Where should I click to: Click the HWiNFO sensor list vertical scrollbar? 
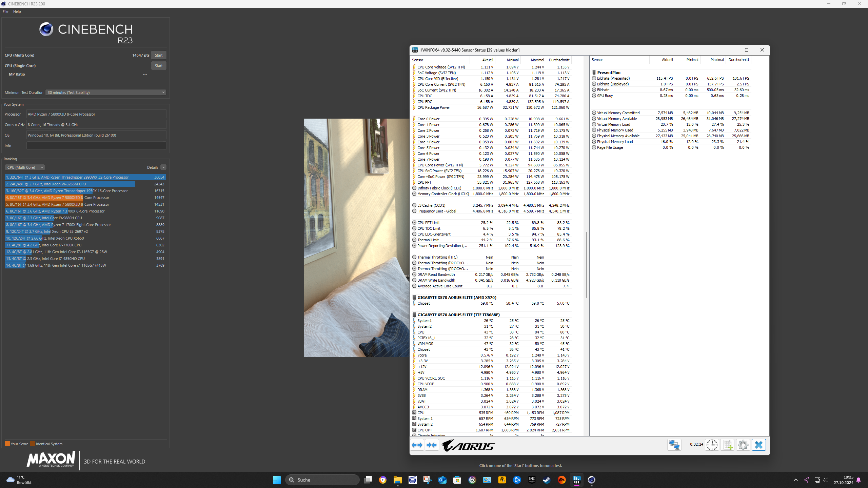(x=586, y=264)
